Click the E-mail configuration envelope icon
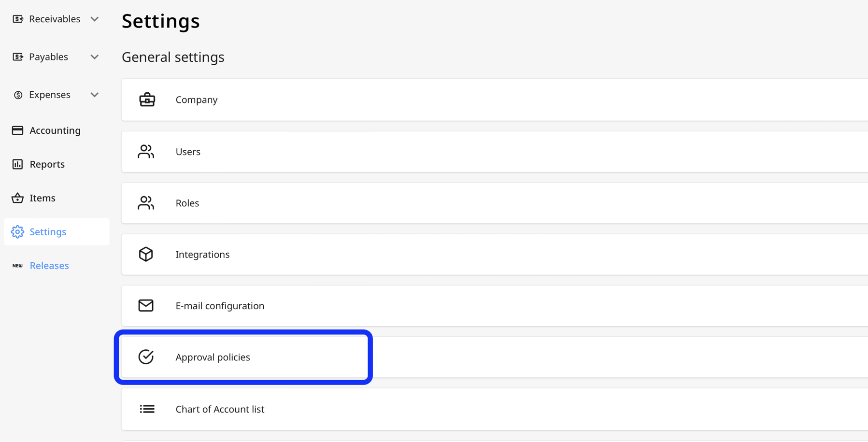The height and width of the screenshot is (442, 868). [x=146, y=306]
